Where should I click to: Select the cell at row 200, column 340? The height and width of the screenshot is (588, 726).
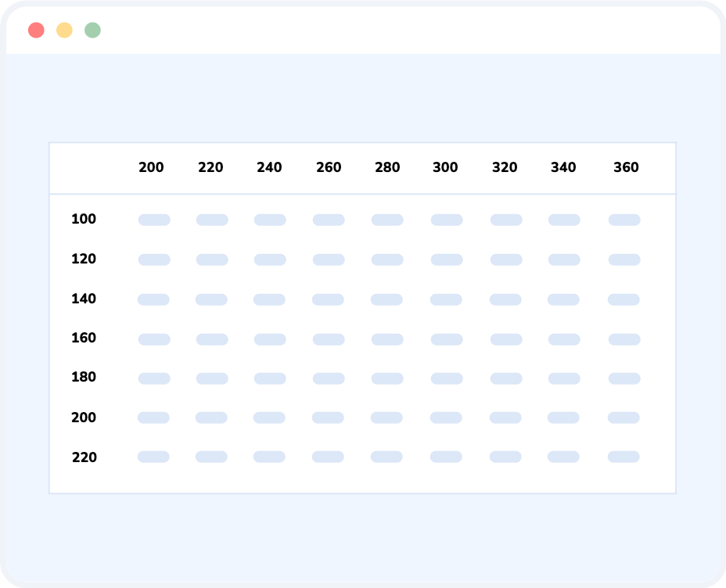[563, 418]
